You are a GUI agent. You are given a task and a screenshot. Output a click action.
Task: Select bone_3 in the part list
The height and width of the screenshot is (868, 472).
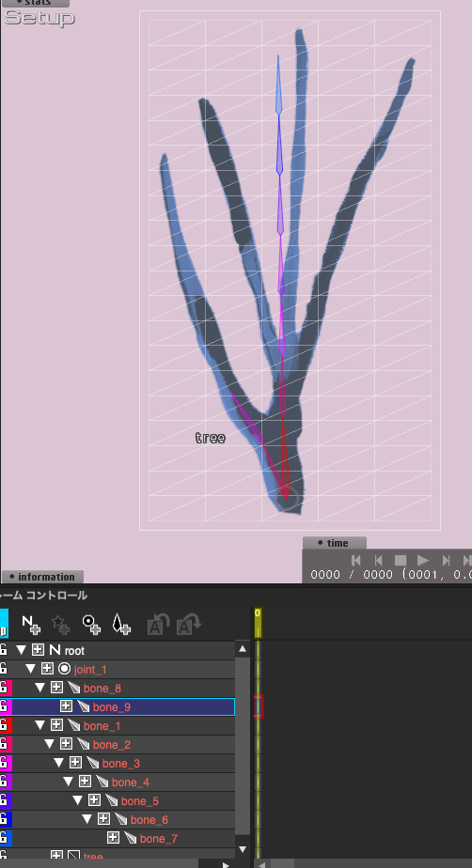point(121,764)
